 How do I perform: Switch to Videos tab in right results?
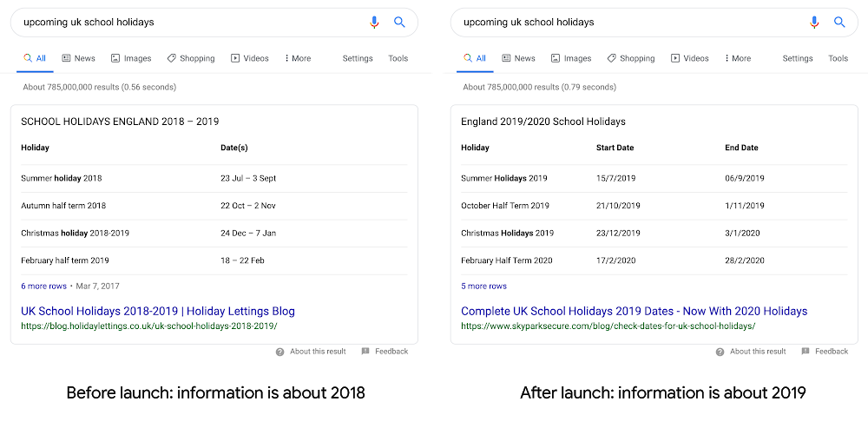coord(689,58)
